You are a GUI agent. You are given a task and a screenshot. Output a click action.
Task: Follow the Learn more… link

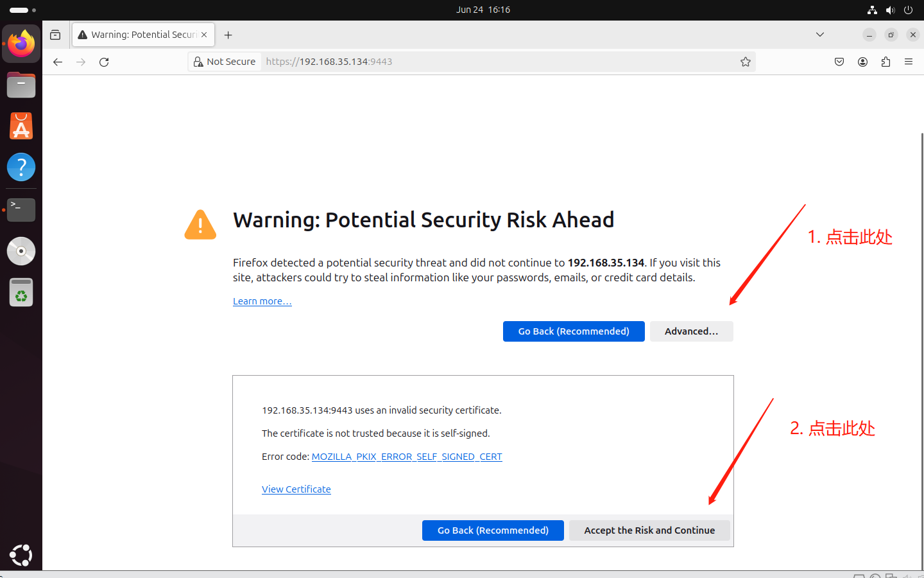[x=262, y=301]
